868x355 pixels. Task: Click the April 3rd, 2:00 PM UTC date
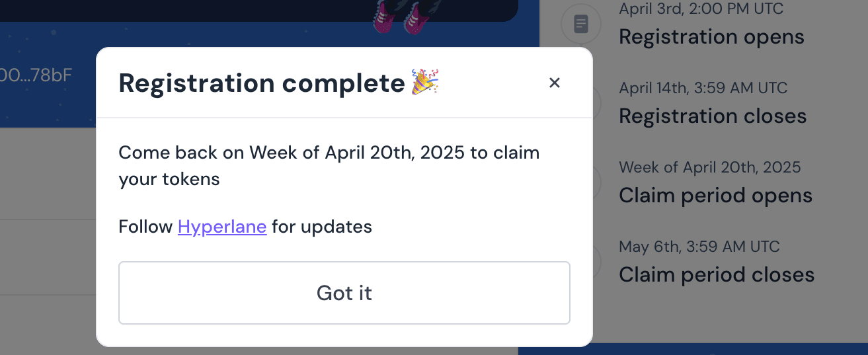[701, 9]
